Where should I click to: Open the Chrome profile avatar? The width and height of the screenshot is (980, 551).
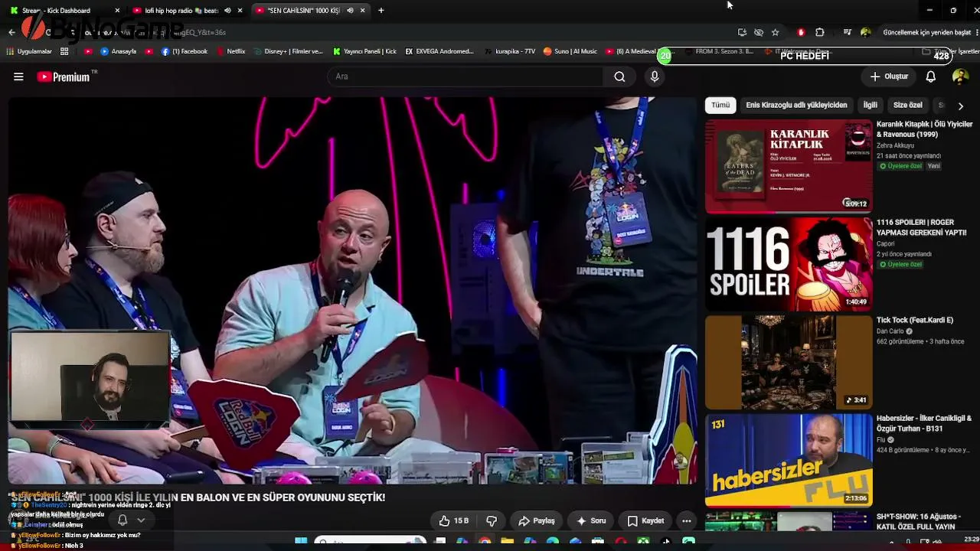[865, 32]
